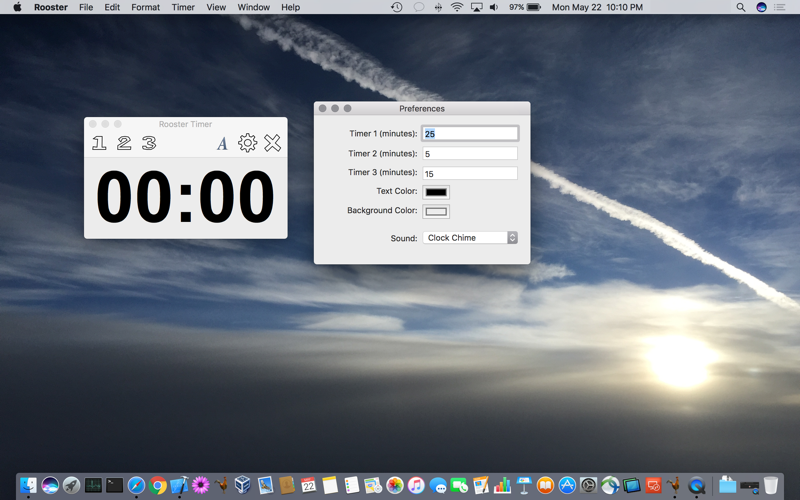Open the Format menu
Image resolution: width=800 pixels, height=500 pixels.
pyautogui.click(x=145, y=7)
